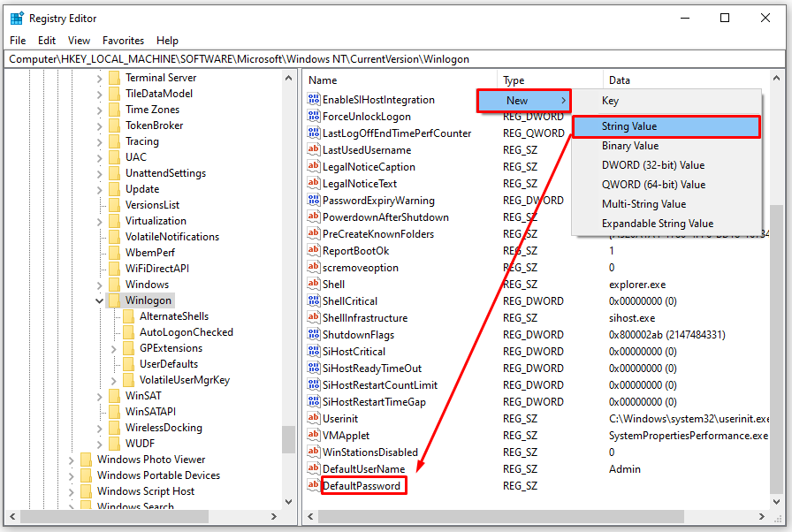Click the string icon beside LegalNoticeText
The height and width of the screenshot is (532, 792).
(313, 183)
